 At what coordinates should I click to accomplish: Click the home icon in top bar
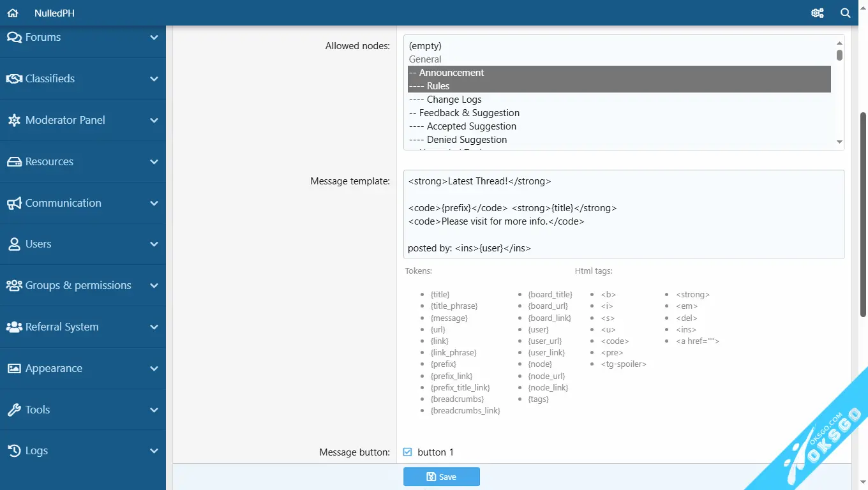click(x=13, y=13)
